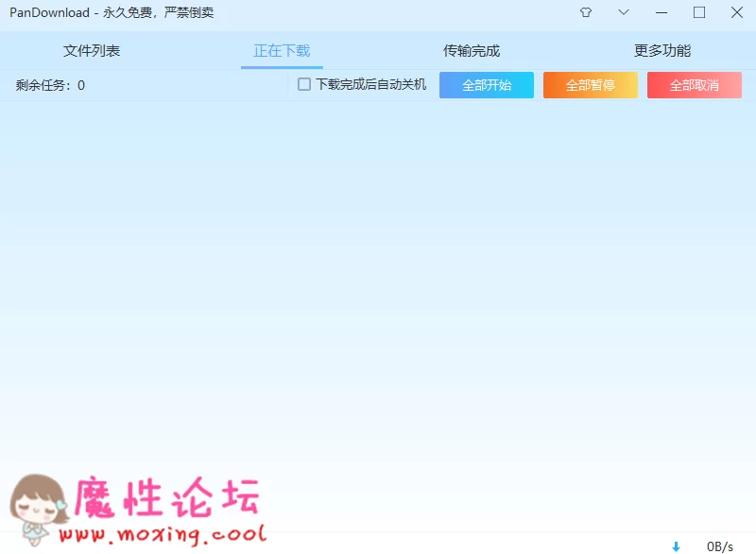
Task: Select the 正在下载 tab
Action: [282, 51]
